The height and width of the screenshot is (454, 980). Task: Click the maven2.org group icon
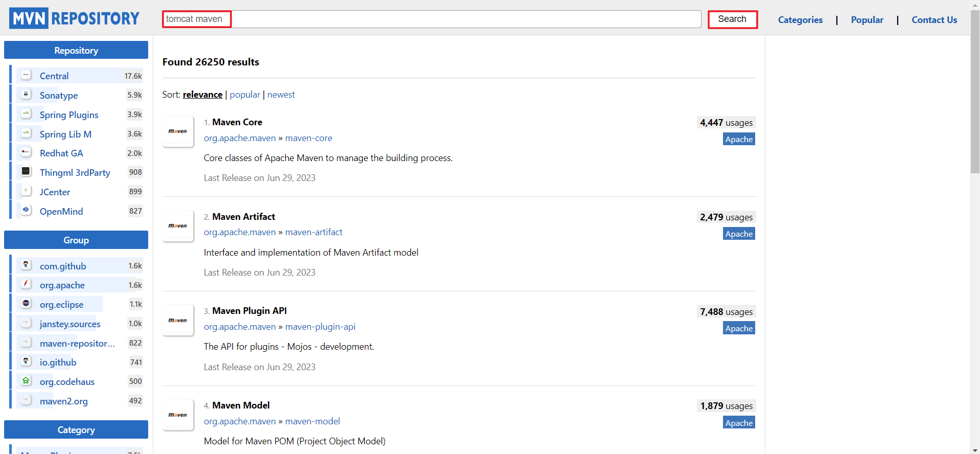pos(26,400)
